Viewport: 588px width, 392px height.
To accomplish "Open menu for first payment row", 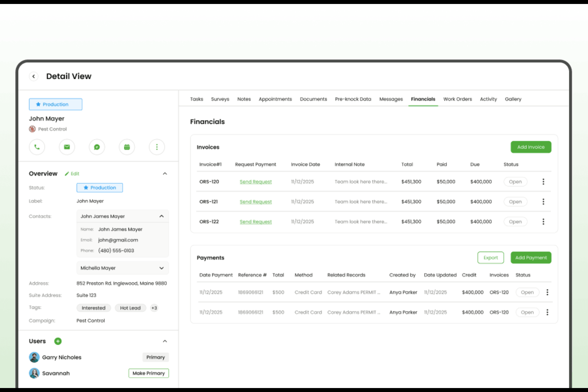I will 547,292.
